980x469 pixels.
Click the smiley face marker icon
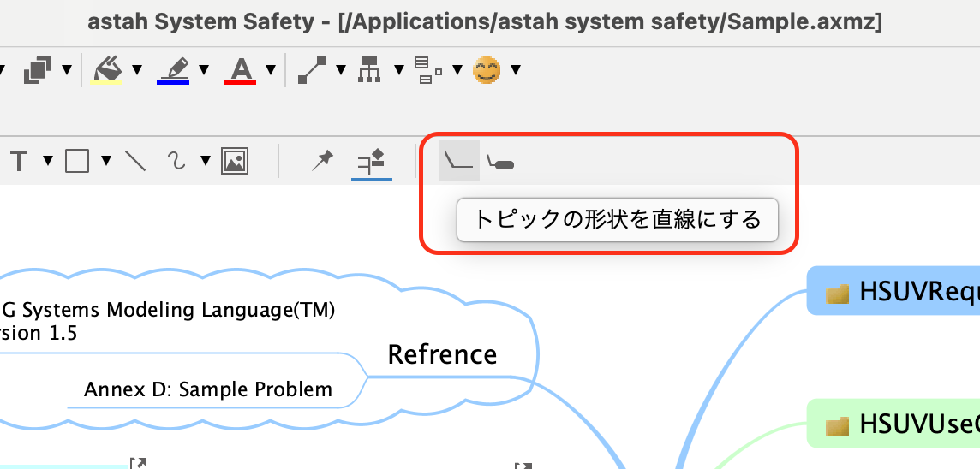click(x=487, y=69)
